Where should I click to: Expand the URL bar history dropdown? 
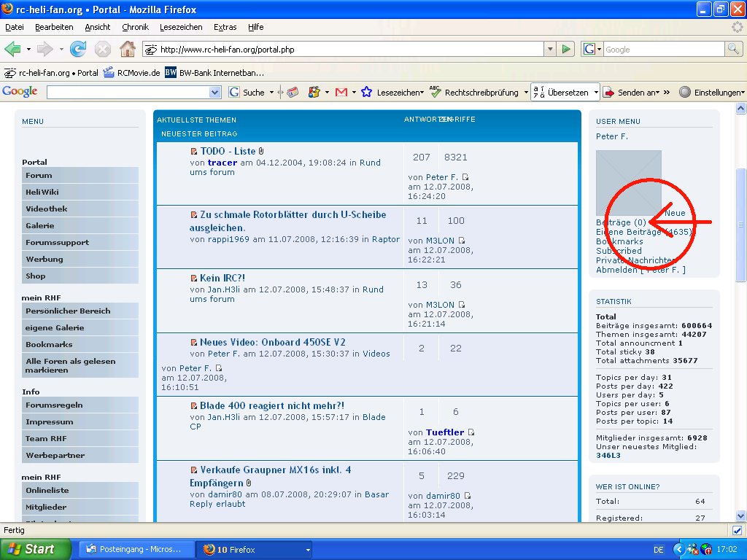[x=550, y=49]
